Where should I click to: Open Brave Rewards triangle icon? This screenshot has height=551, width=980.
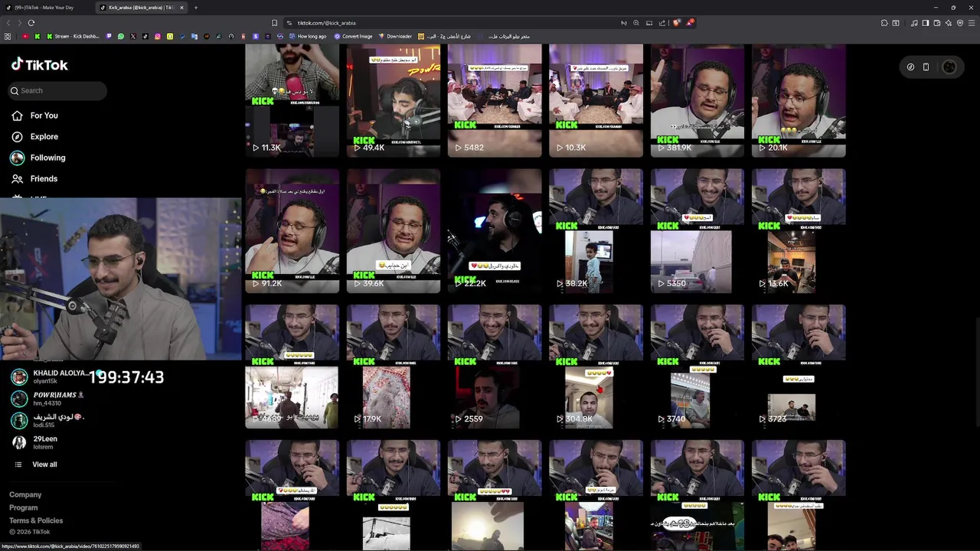pos(689,23)
